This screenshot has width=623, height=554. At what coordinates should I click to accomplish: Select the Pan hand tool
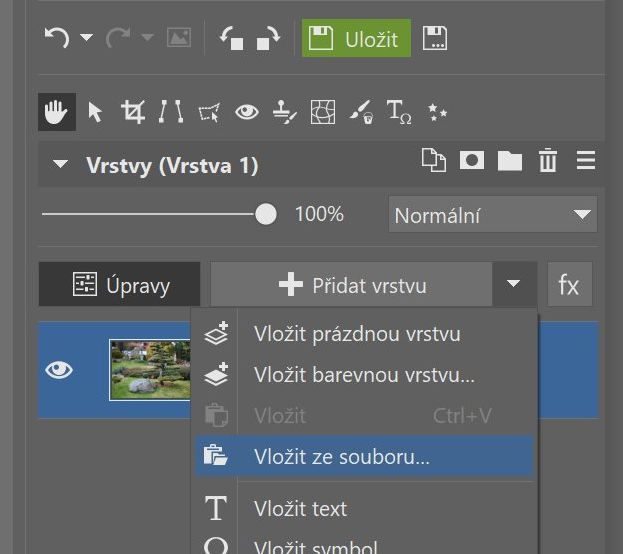[57, 112]
